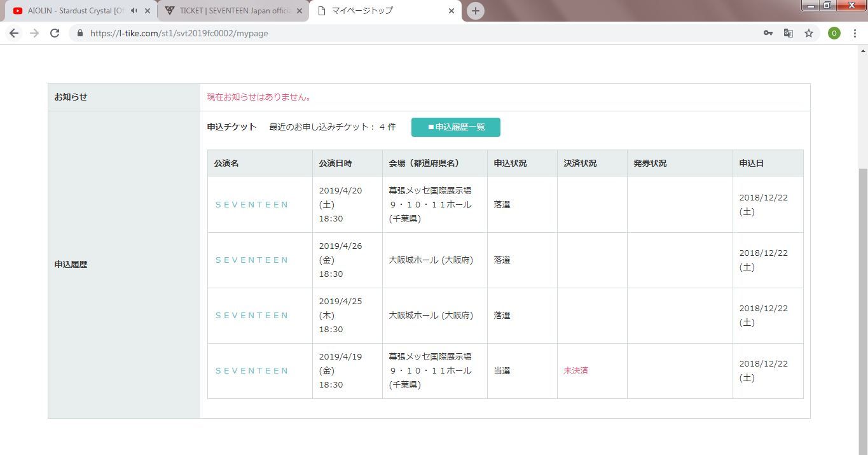Open SEVENTEEN link for 2019/4/19 show
The image size is (868, 455).
click(x=252, y=371)
